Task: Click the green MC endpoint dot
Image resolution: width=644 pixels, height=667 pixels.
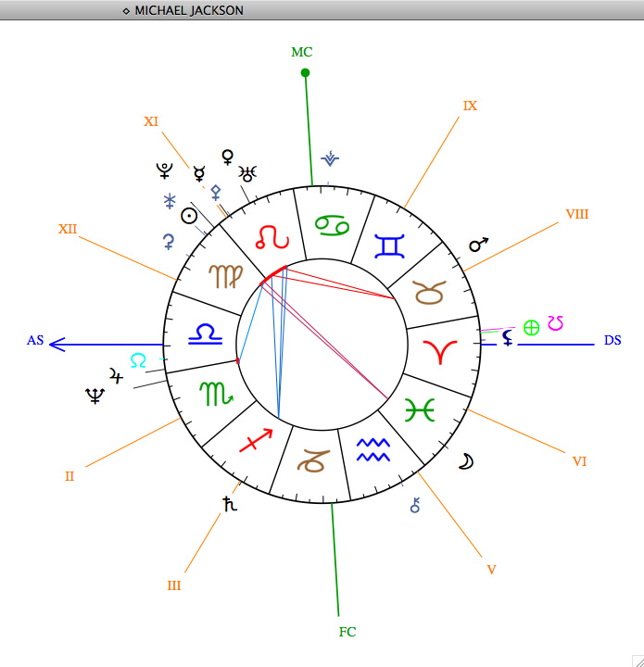Action: pyautogui.click(x=305, y=73)
